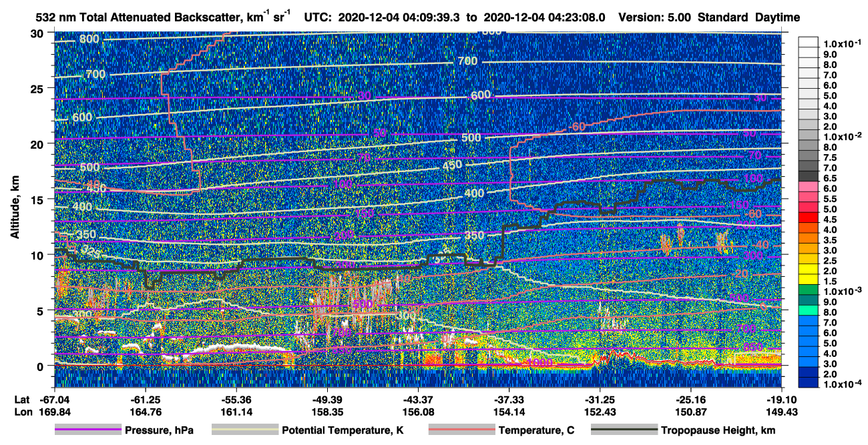The width and height of the screenshot is (868, 445).
Task: Click the dark charcoal swatch beside '6.5'
Action: [x=809, y=177]
